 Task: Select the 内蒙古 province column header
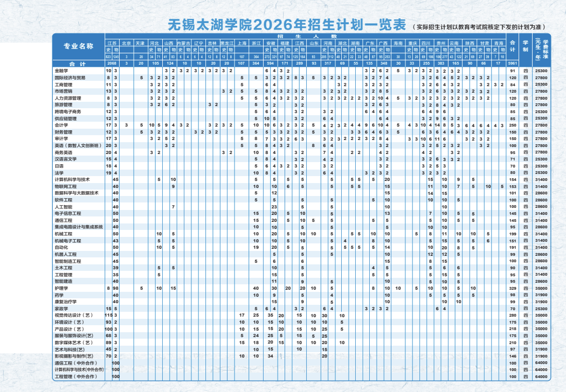tap(184, 43)
